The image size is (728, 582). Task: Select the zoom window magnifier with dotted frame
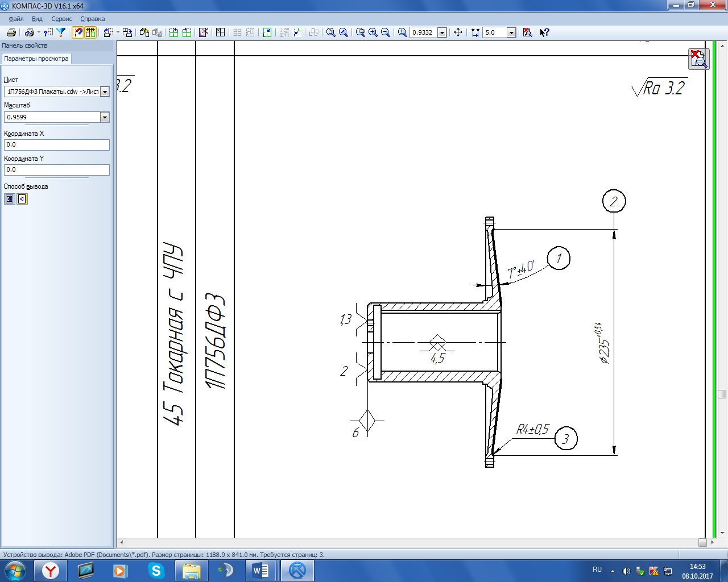coord(361,32)
